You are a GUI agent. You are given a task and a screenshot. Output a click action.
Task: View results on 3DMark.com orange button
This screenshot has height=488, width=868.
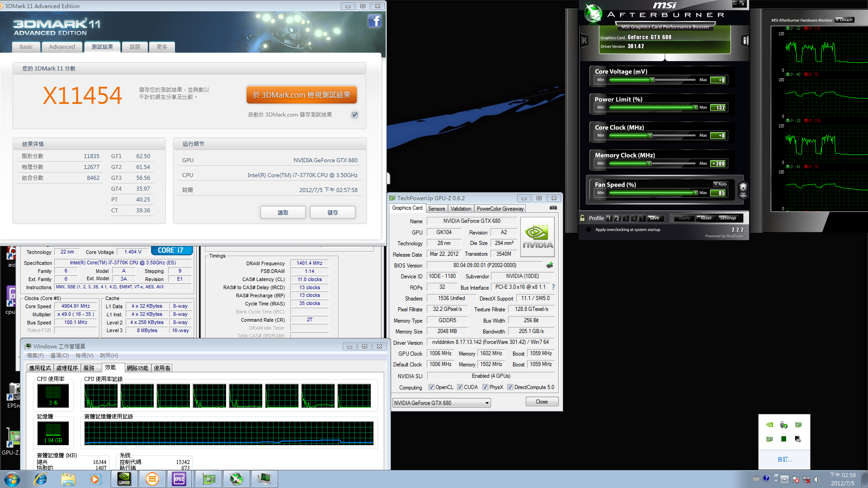[302, 95]
